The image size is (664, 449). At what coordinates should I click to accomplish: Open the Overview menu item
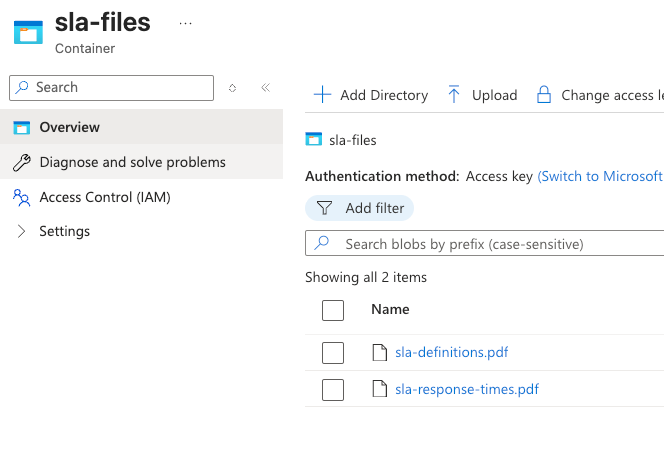coord(69,127)
